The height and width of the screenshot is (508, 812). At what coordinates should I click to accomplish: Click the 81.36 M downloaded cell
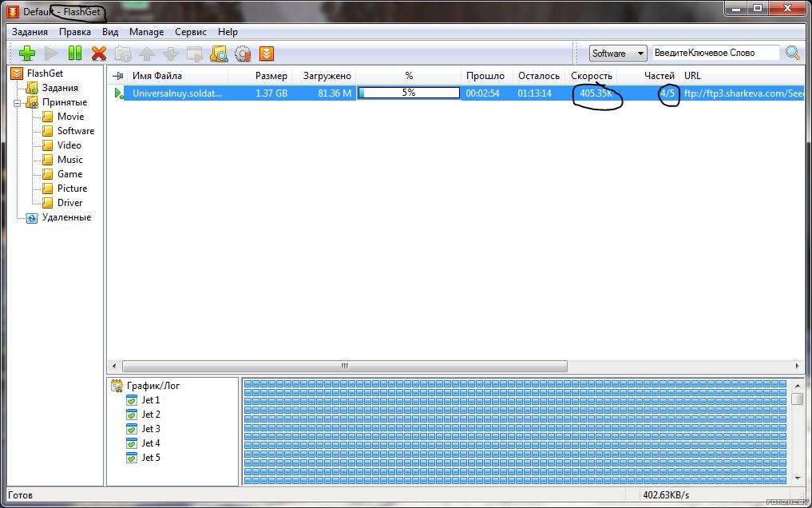[335, 93]
